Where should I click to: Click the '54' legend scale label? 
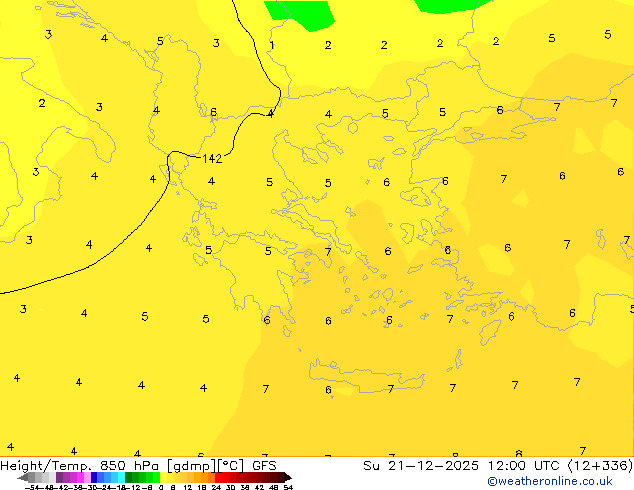click(288, 488)
